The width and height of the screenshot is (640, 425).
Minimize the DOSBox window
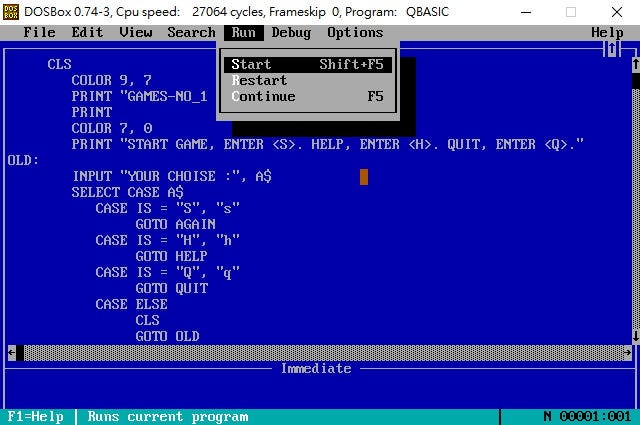tap(526, 12)
